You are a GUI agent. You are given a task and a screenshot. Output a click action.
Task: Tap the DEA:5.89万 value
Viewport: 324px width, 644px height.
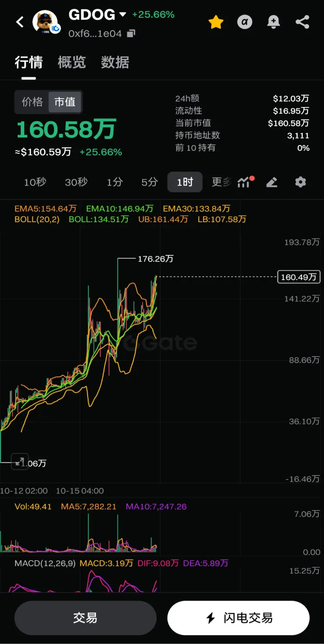pyautogui.click(x=206, y=563)
